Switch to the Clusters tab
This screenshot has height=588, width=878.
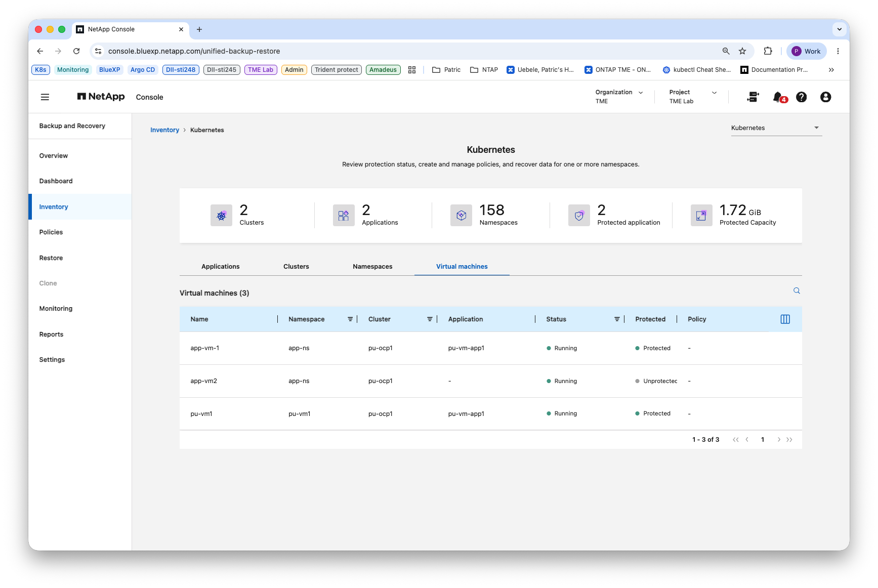[x=296, y=267]
